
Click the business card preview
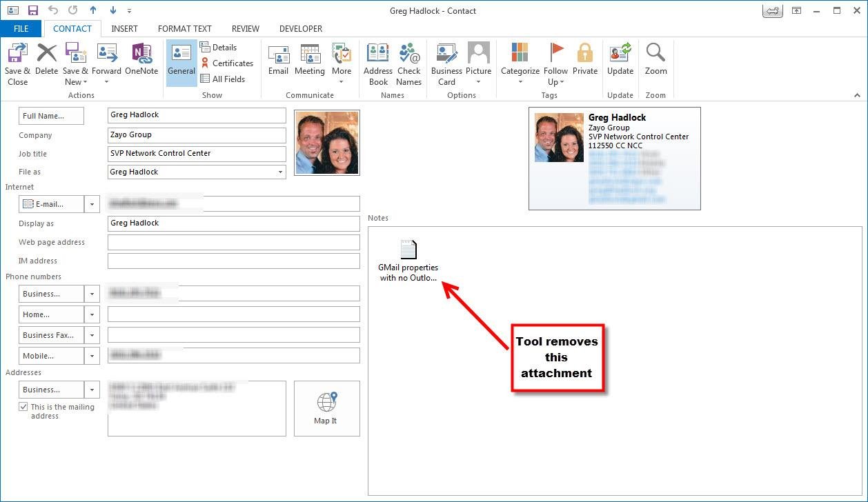click(x=615, y=159)
